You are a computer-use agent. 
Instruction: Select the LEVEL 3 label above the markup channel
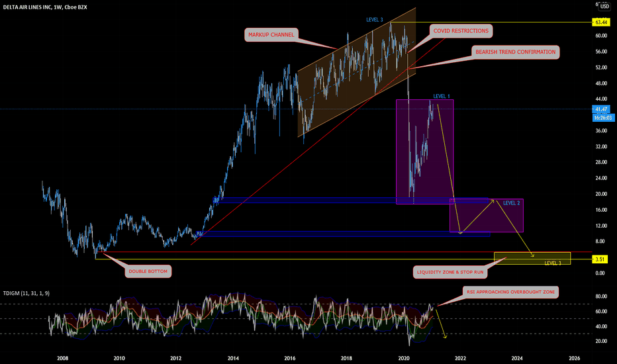(374, 20)
